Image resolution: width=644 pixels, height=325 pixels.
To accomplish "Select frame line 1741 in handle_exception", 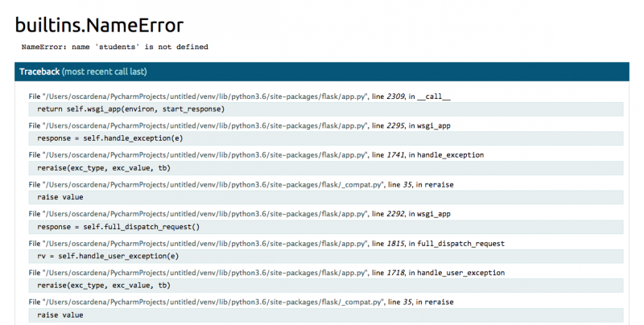I will tap(256, 155).
